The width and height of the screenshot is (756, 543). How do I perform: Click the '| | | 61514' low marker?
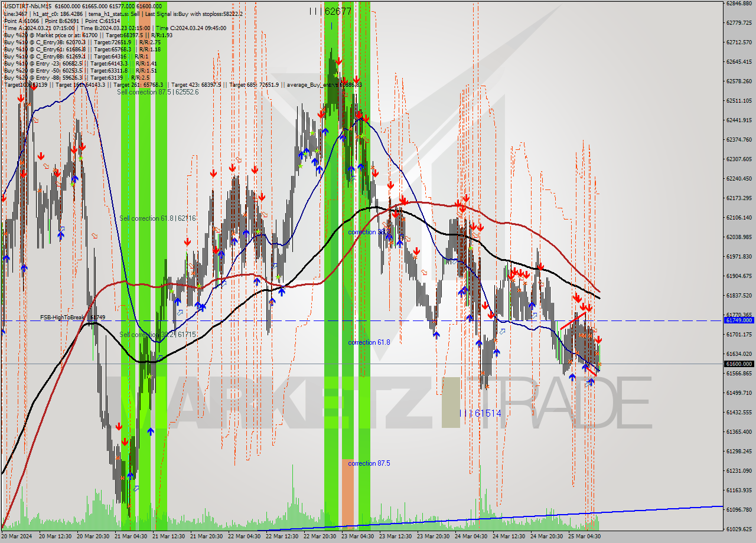click(480, 413)
